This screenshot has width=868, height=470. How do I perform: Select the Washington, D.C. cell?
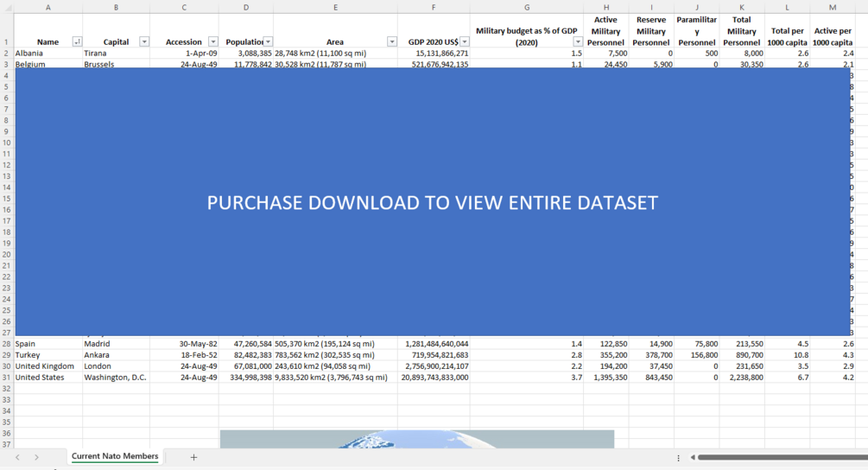click(117, 378)
